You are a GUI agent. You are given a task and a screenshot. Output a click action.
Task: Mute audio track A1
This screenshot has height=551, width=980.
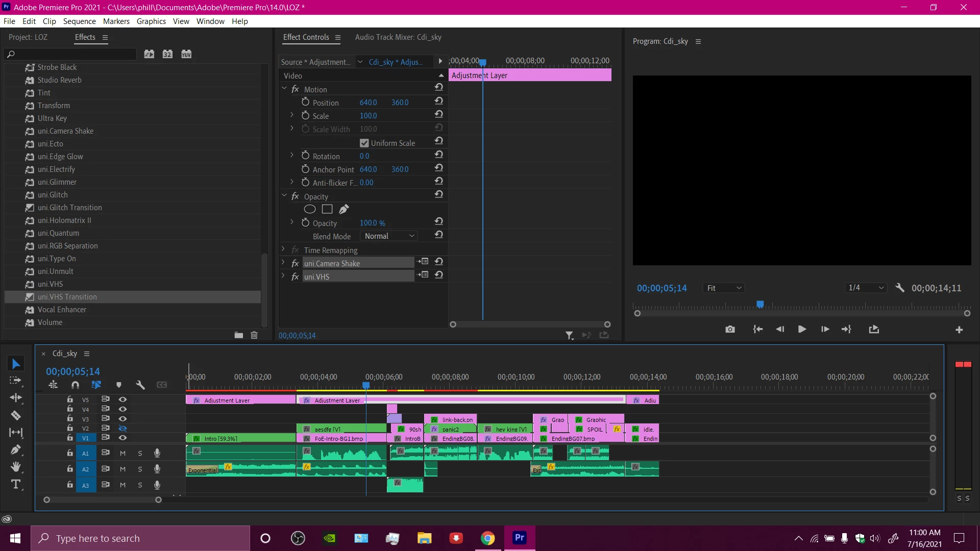(122, 453)
